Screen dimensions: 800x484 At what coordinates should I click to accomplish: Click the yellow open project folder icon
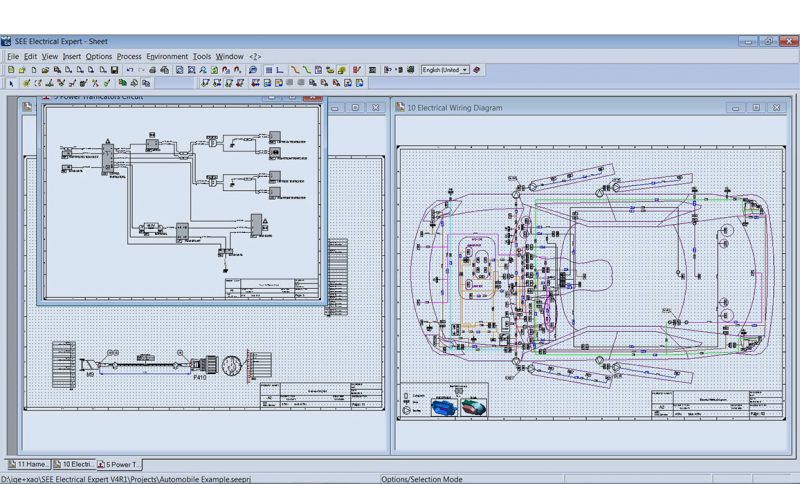click(x=22, y=70)
